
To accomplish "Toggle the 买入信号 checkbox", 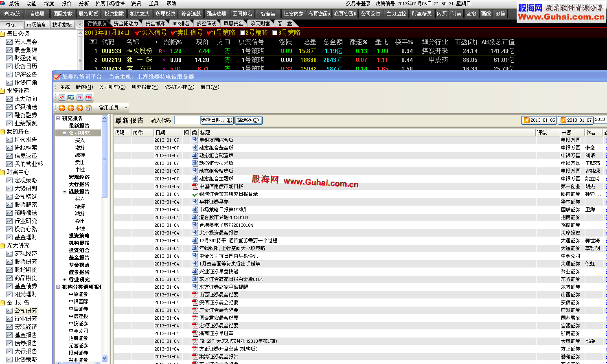I will click(138, 33).
